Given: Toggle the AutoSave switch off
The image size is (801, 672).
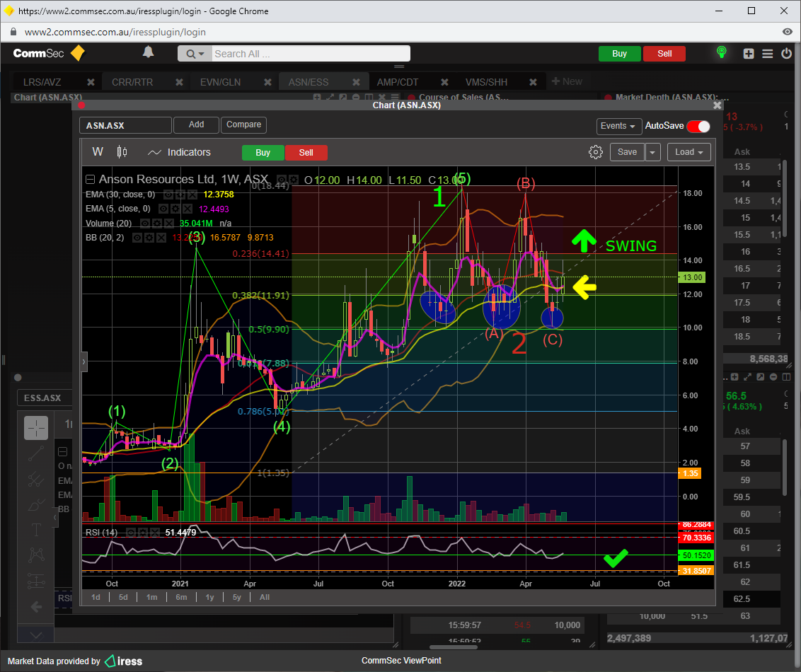Looking at the screenshot, I should click(x=698, y=126).
